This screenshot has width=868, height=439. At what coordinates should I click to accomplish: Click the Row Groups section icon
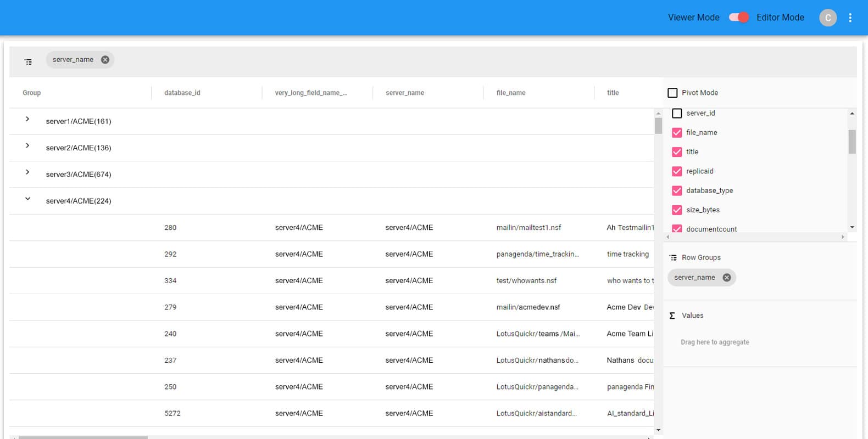673,258
